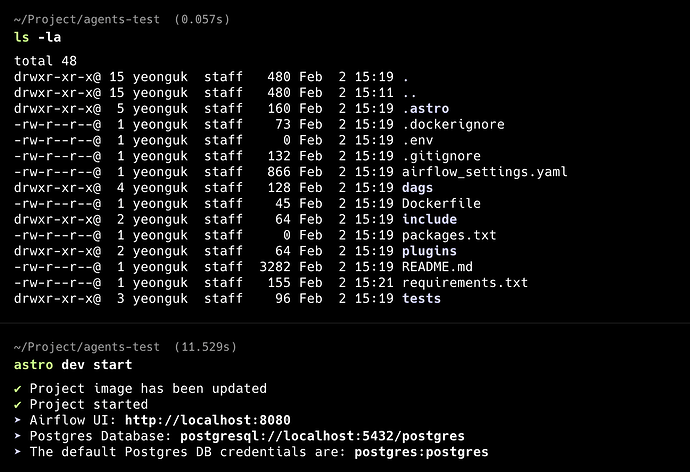Image resolution: width=690 pixels, height=472 pixels.
Task: Select the include directory name
Action: click(x=430, y=219)
